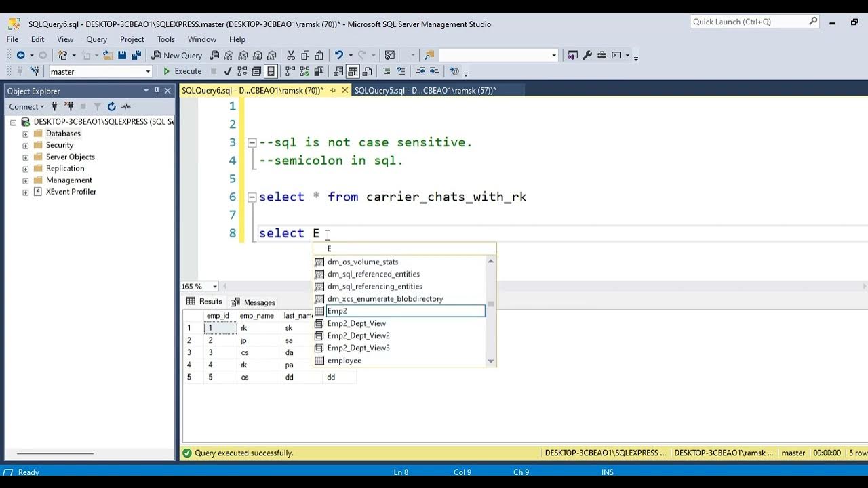
Task: Open the master database dropdown
Action: (x=148, y=71)
